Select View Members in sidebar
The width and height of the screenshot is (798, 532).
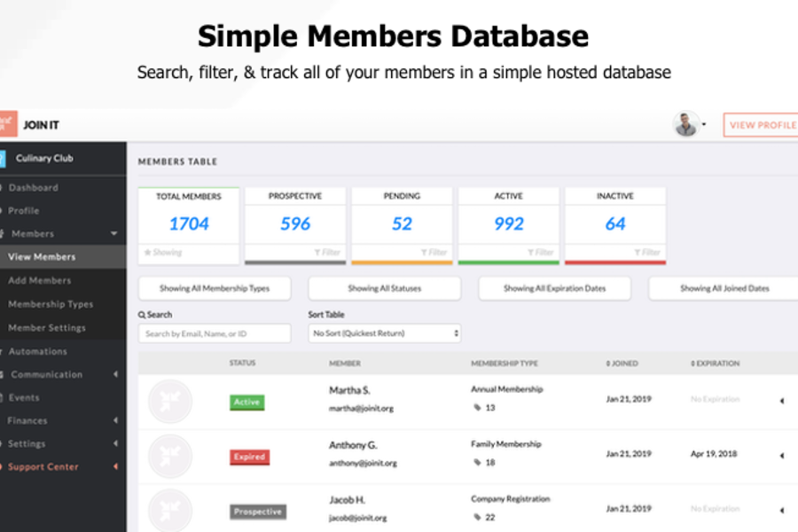42,257
